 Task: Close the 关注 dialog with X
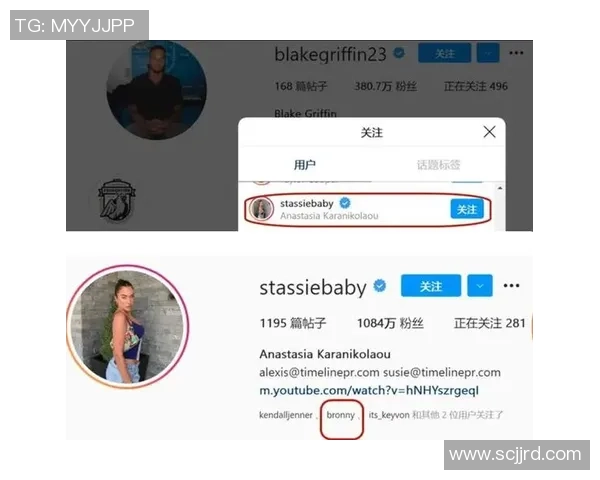point(489,132)
